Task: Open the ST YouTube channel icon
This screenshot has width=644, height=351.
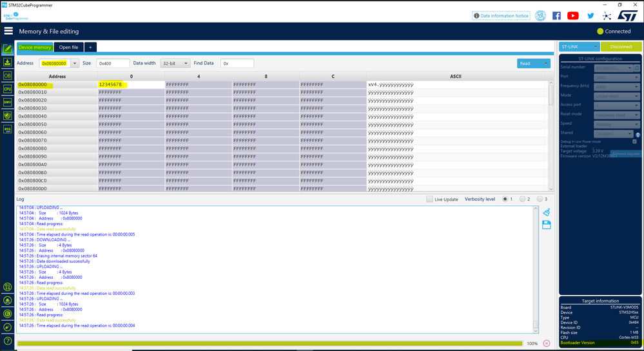Action: (573, 15)
